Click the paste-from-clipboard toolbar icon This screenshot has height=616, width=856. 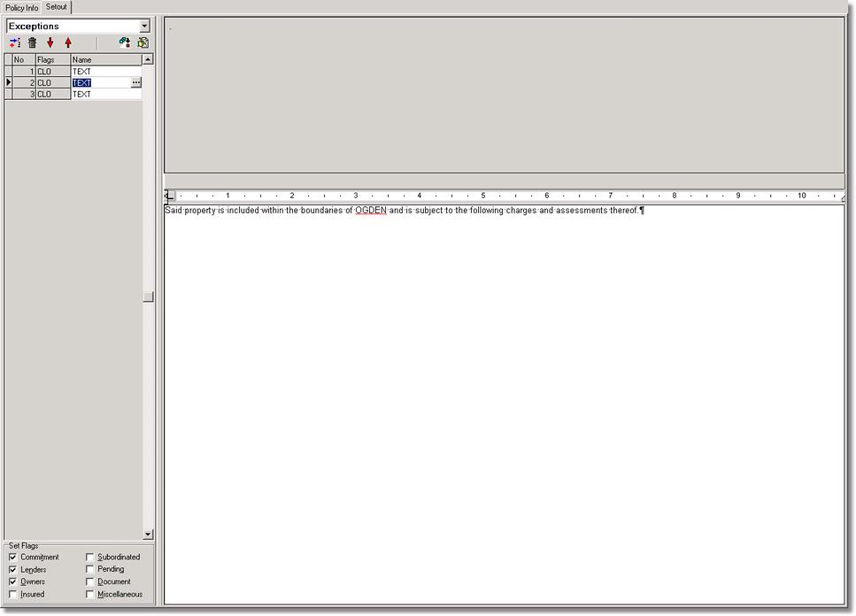point(143,42)
